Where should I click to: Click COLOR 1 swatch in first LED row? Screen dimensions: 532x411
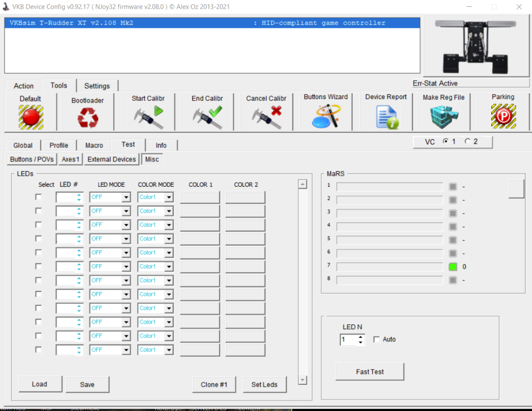coord(200,197)
